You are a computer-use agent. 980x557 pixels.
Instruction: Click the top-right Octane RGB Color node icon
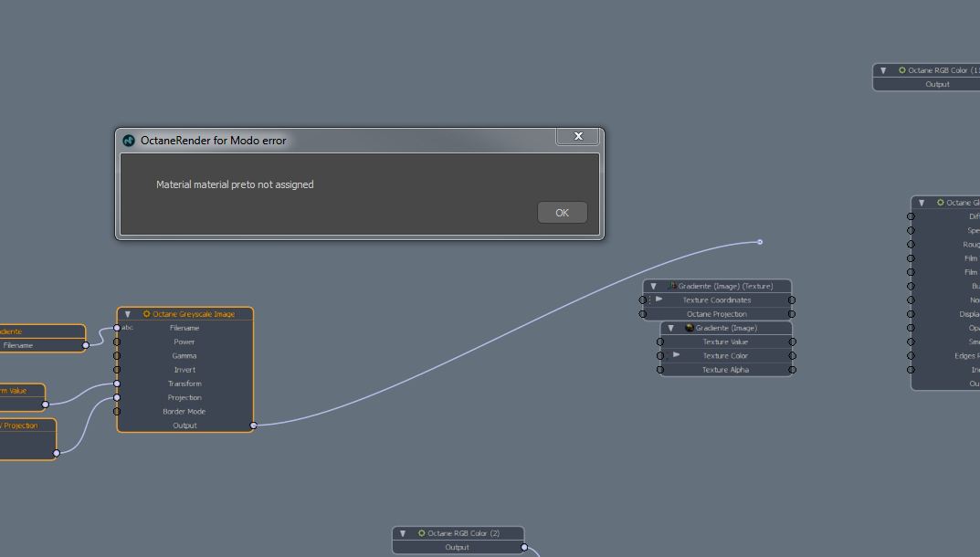(902, 70)
